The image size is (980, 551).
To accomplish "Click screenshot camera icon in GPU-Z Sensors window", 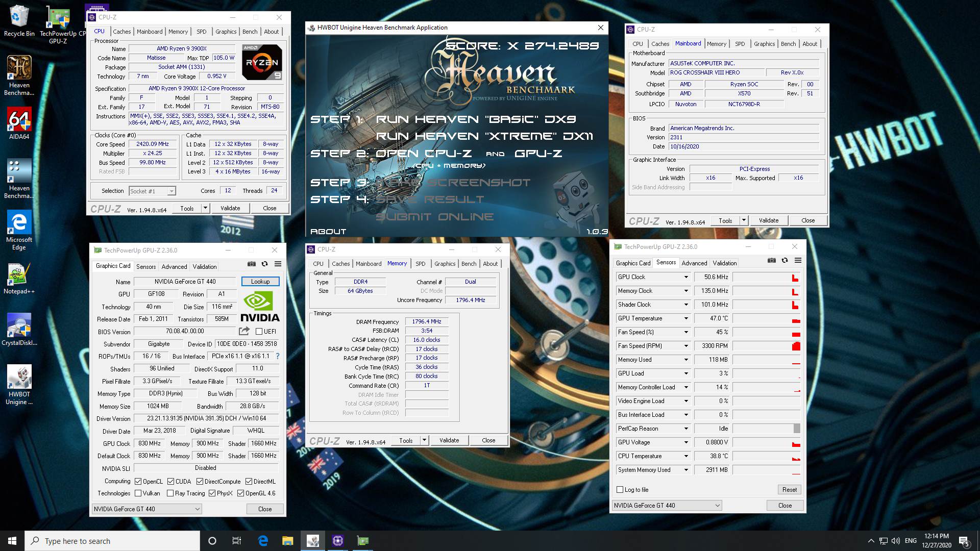I will 771,260.
